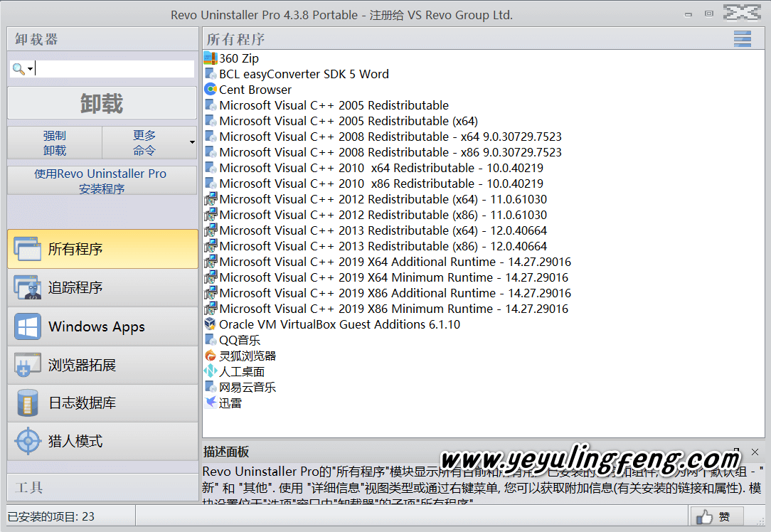Click the 日志数据库 database icon
771x532 pixels.
(28, 403)
